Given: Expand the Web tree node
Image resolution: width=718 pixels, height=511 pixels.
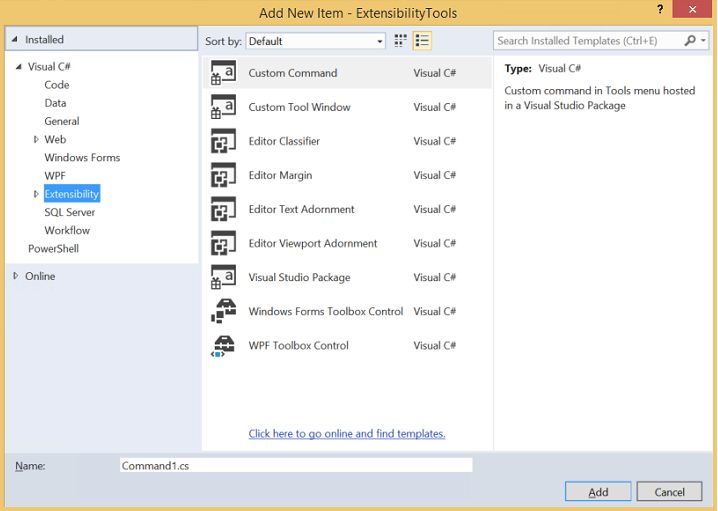Looking at the screenshot, I should 36,139.
